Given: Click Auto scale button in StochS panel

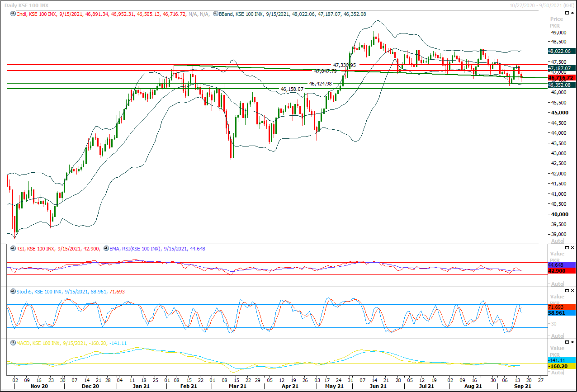Looking at the screenshot, I should click(558, 336).
